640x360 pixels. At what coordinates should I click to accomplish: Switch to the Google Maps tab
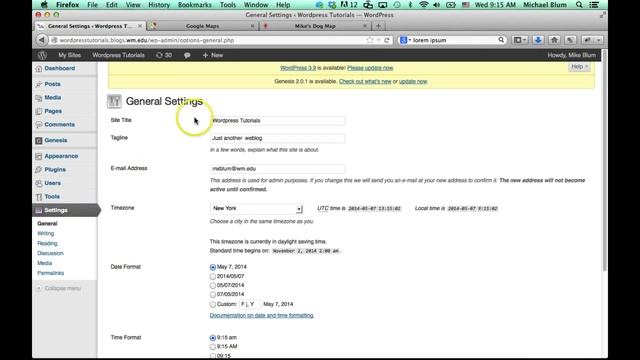coord(202,26)
